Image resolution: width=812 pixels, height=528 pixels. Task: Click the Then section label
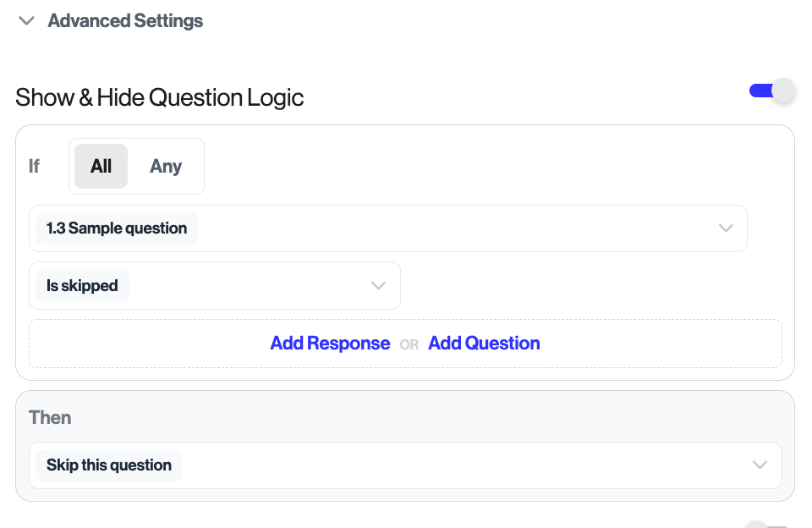(x=50, y=418)
